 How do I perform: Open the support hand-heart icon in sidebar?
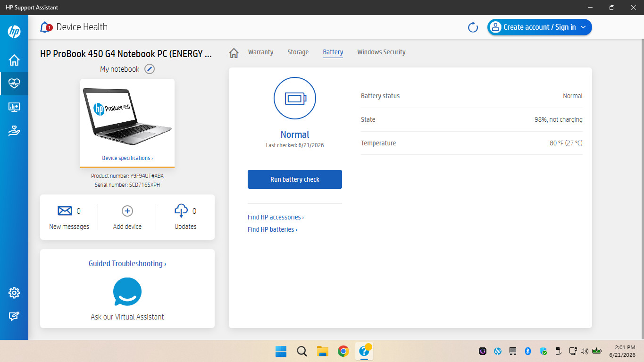click(14, 131)
